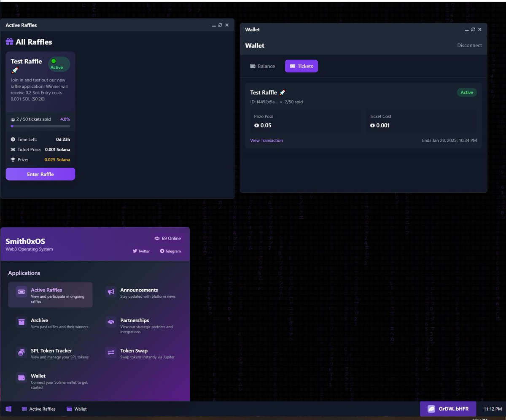Click the Ends Jan 28, 2025 text
Viewport: 506px width, 420px height.
(449, 140)
